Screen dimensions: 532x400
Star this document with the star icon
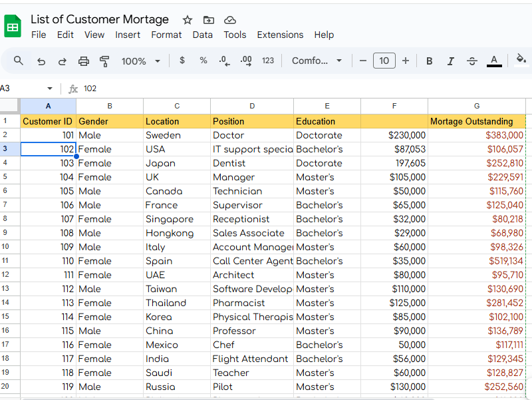(x=188, y=20)
